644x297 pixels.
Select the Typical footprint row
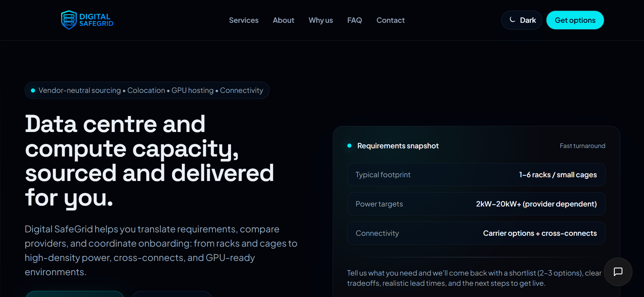476,175
